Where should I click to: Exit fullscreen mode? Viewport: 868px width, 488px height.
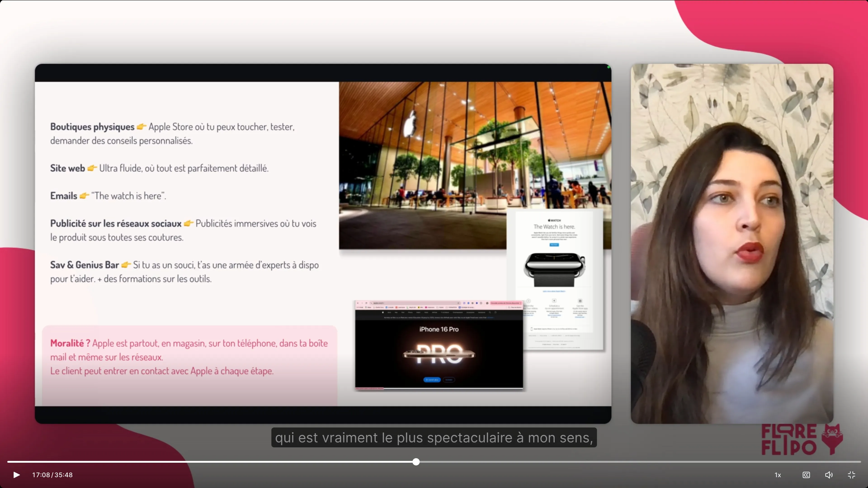[x=851, y=475]
